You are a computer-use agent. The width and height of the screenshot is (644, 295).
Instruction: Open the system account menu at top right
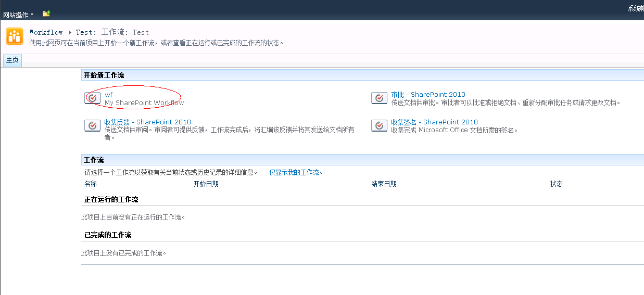coord(635,9)
